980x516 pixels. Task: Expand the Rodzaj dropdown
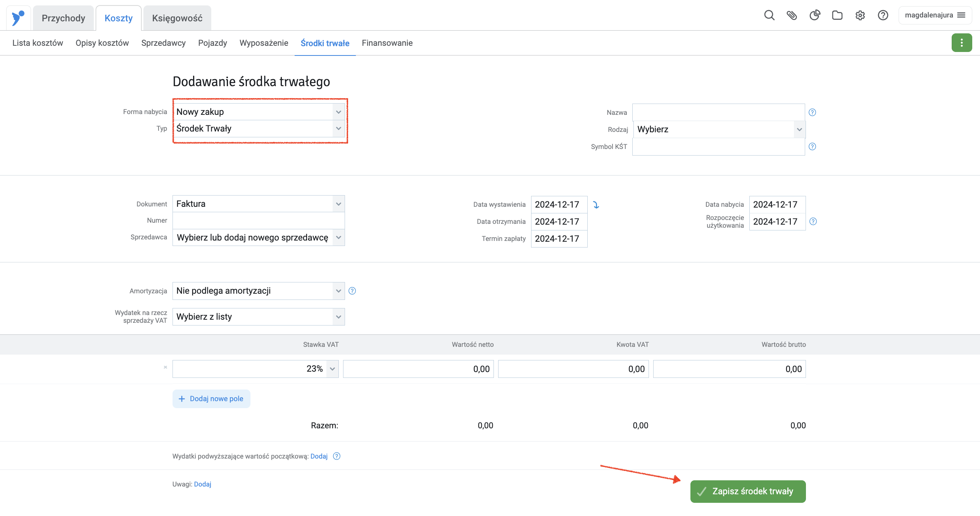click(x=719, y=130)
